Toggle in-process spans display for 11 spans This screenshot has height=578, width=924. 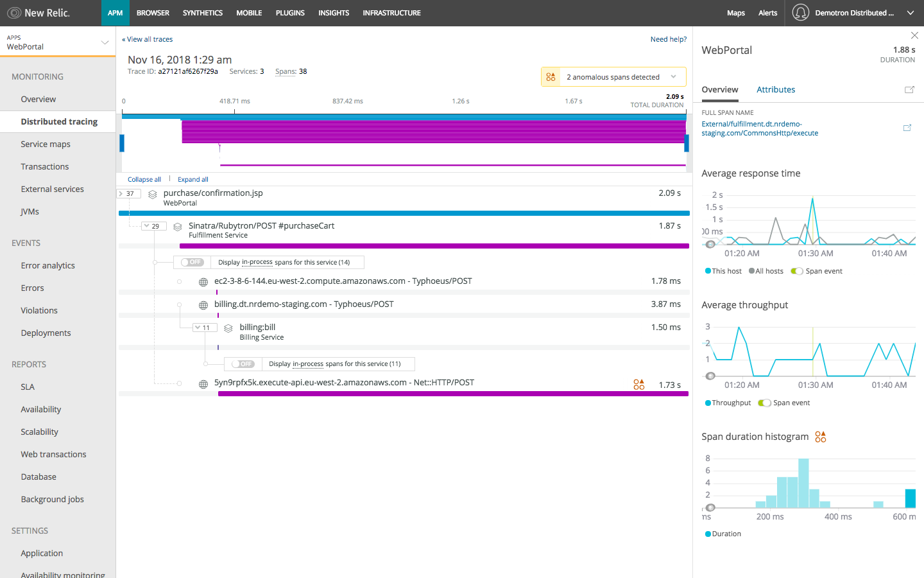243,363
